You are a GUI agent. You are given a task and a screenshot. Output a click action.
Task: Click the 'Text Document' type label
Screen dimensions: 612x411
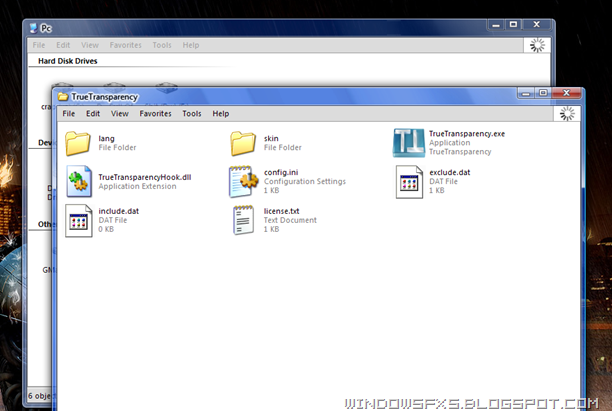pyautogui.click(x=290, y=220)
